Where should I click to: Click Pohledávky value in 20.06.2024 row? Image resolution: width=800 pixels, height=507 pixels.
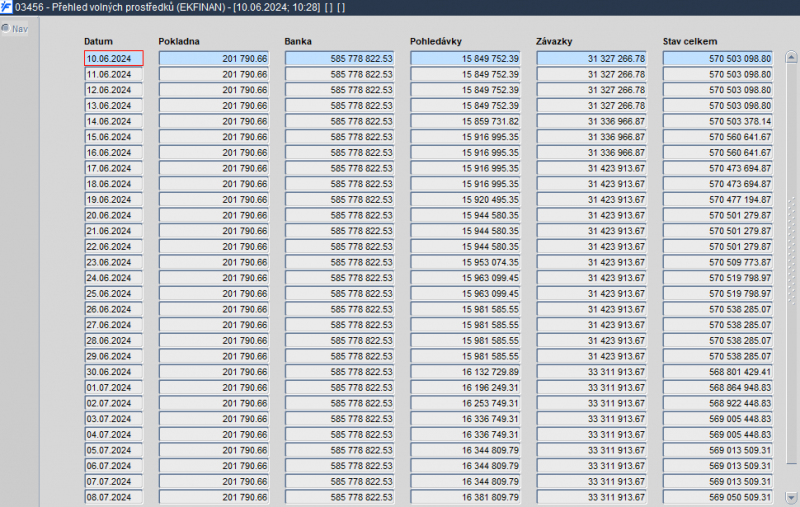point(465,215)
